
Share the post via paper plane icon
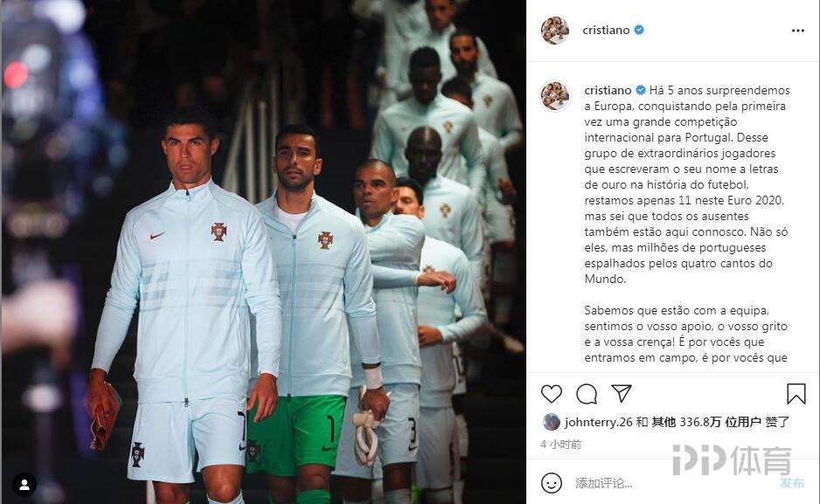622,393
